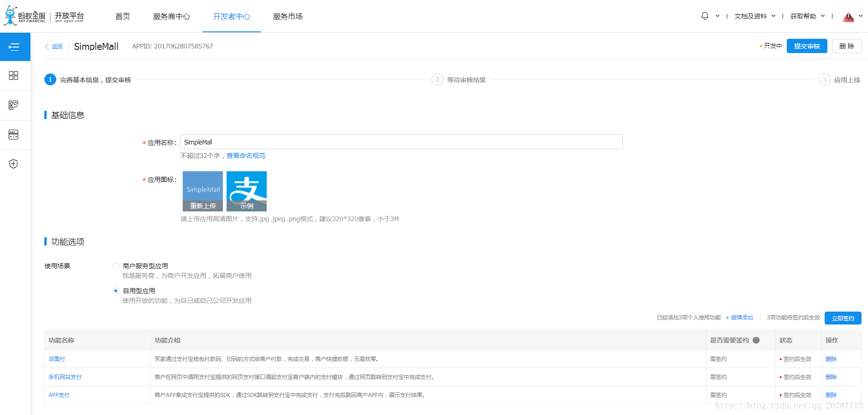Click the Alipay example icon image
Viewport: 868px width, 415px height.
point(246,191)
